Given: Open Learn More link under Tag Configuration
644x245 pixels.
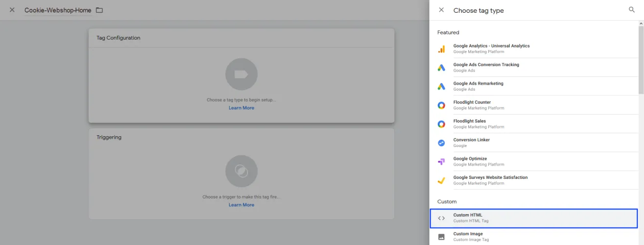Looking at the screenshot, I should pyautogui.click(x=241, y=108).
